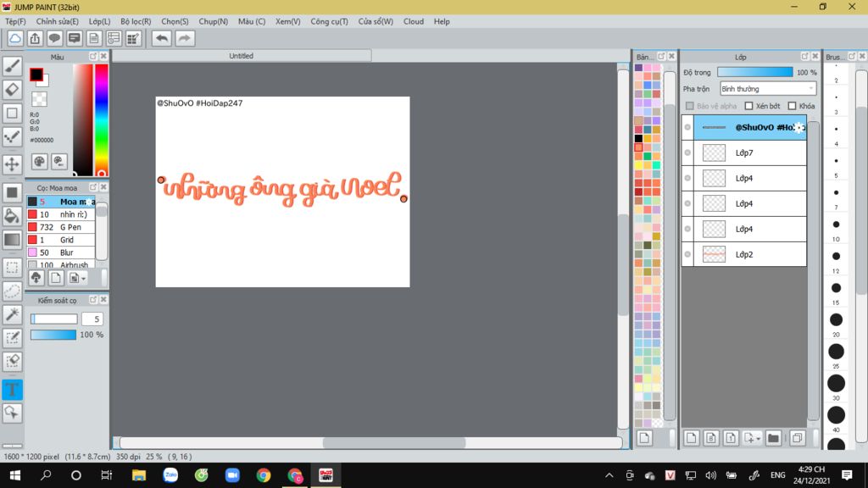Switch to the Untitled document tab
868x488 pixels.
[242, 56]
